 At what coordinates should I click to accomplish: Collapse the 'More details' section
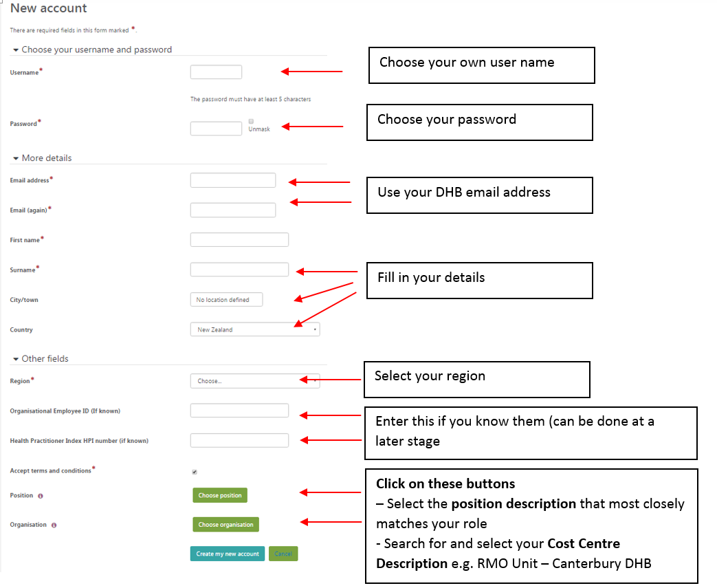pyautogui.click(x=16, y=158)
